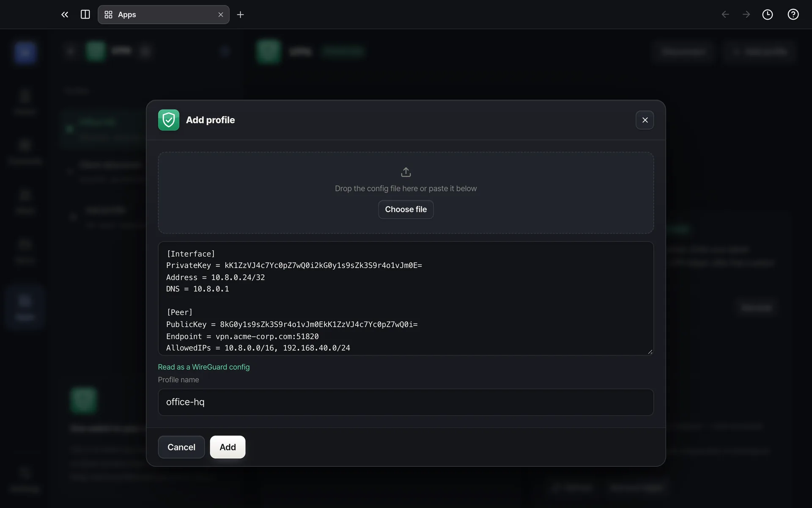The width and height of the screenshot is (812, 508).
Task: Open help via the question mark icon
Action: point(793,15)
